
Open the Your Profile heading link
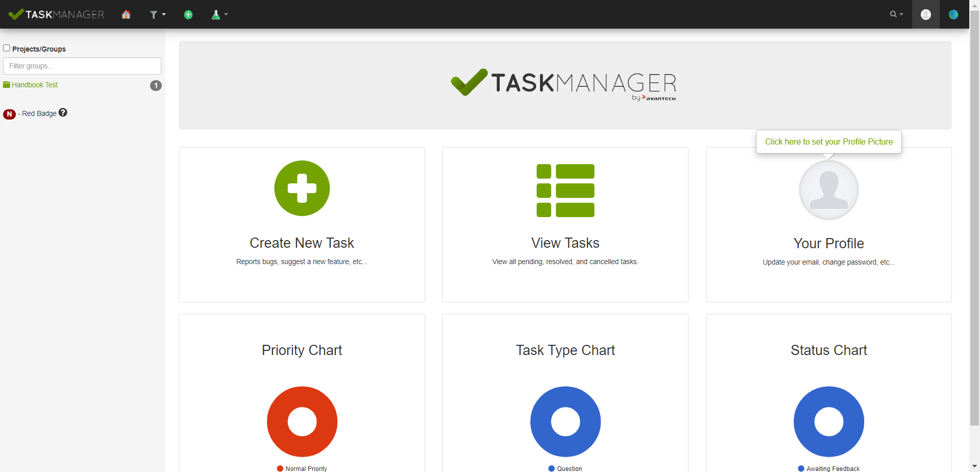point(828,243)
